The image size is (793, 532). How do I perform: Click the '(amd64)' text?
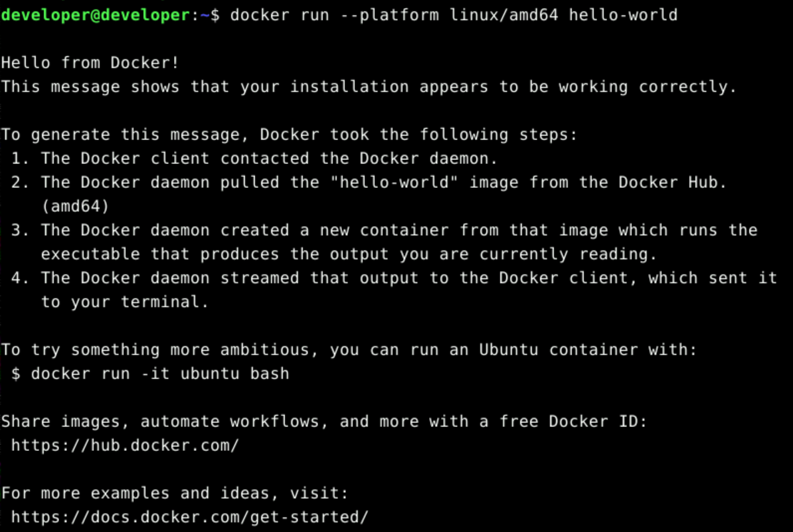pyautogui.click(x=75, y=207)
